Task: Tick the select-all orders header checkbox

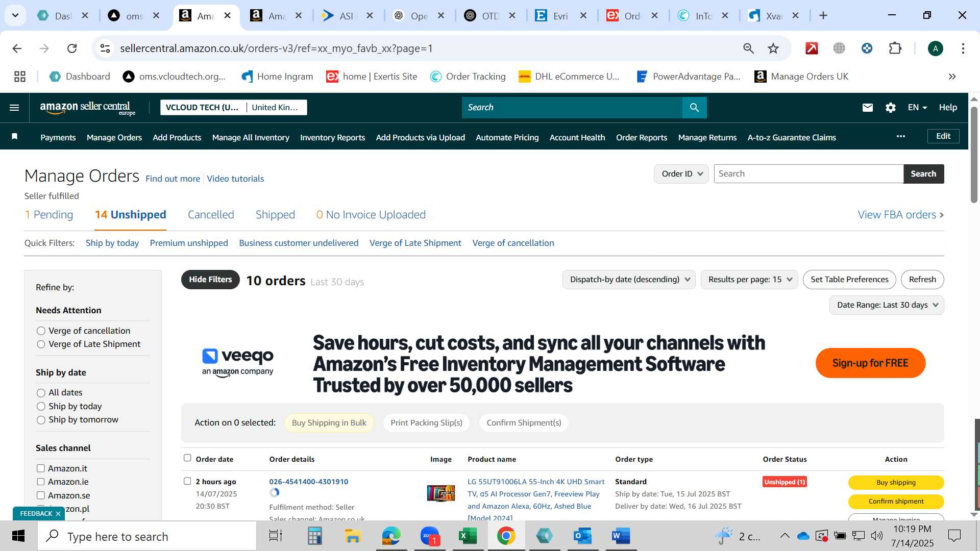Action: [187, 458]
